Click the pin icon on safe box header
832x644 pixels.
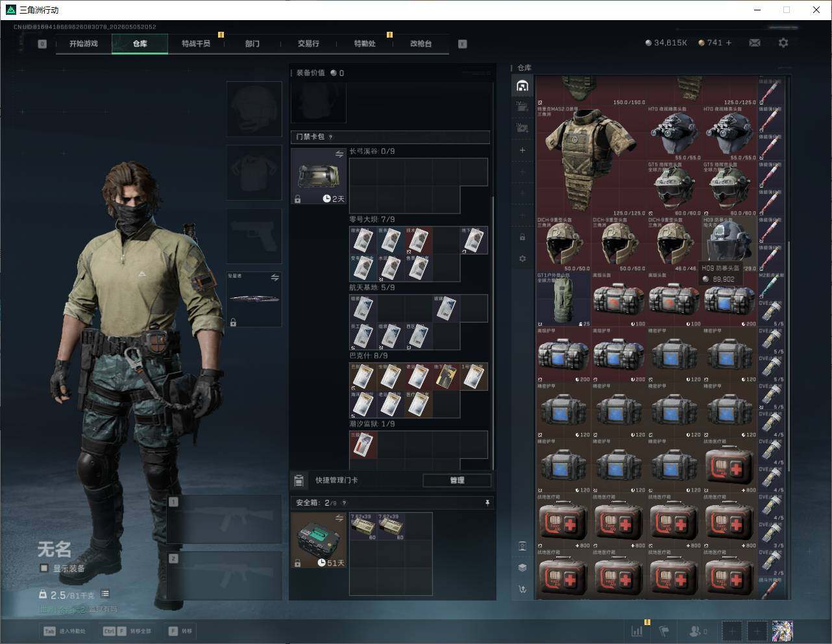pyautogui.click(x=487, y=503)
